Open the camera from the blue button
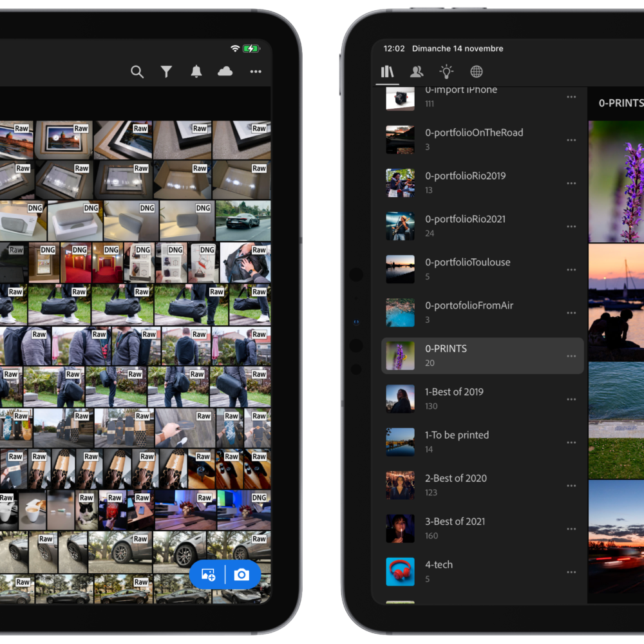 [241, 574]
